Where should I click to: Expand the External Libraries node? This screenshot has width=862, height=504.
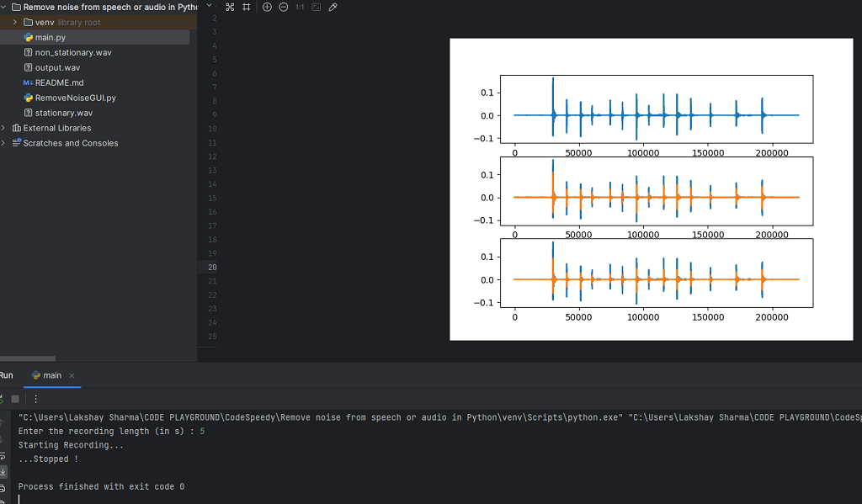3,128
